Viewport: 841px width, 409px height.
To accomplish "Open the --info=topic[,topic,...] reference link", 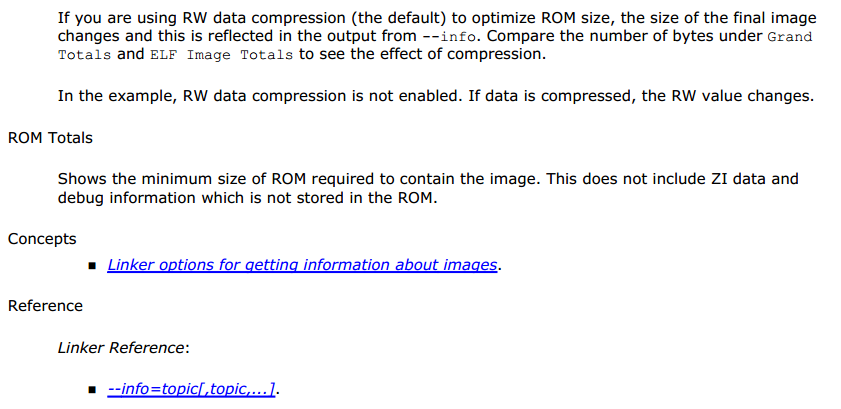I will pyautogui.click(x=191, y=389).
